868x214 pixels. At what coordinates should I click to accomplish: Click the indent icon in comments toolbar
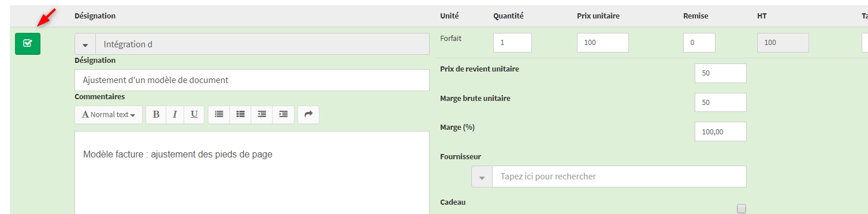point(283,114)
